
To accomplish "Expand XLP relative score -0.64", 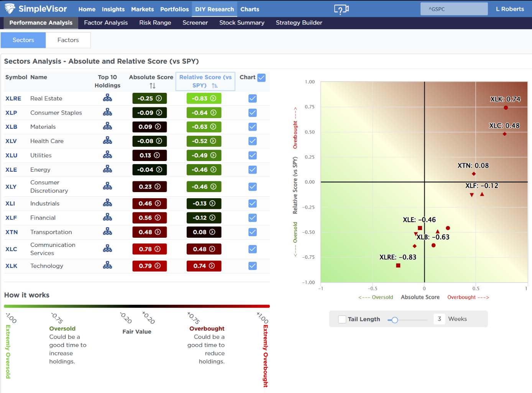I will tap(204, 113).
